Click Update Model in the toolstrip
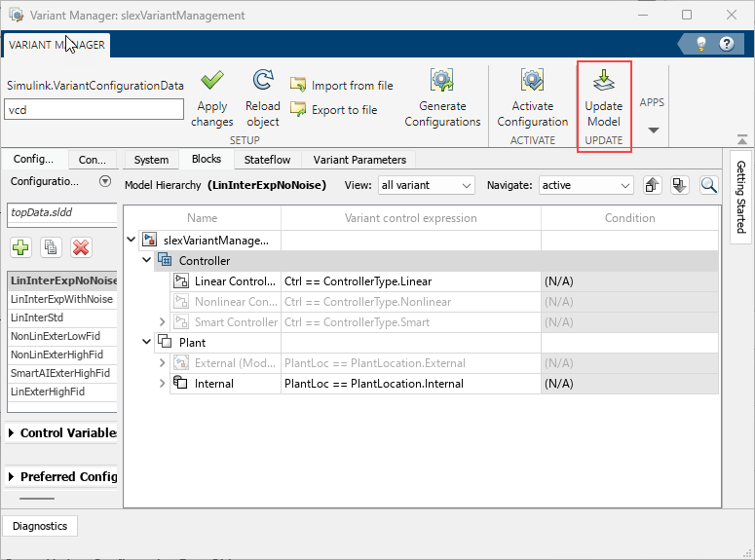This screenshot has height=560, width=755. pos(604,98)
